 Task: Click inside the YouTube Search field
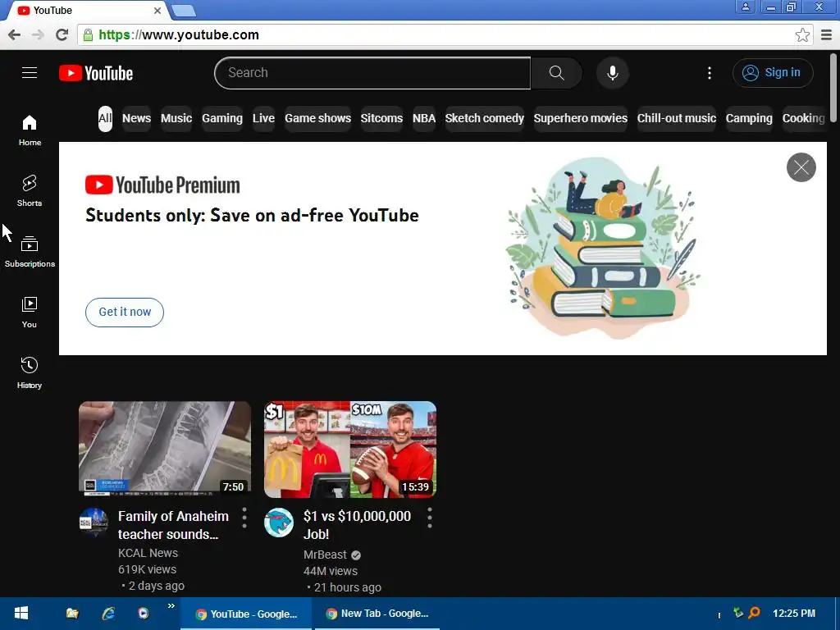372,73
